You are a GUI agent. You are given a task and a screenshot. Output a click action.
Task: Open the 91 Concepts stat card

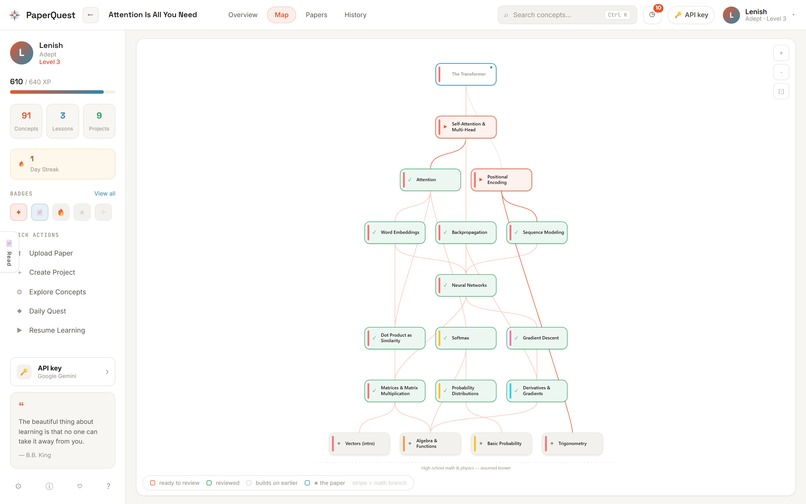click(x=26, y=121)
